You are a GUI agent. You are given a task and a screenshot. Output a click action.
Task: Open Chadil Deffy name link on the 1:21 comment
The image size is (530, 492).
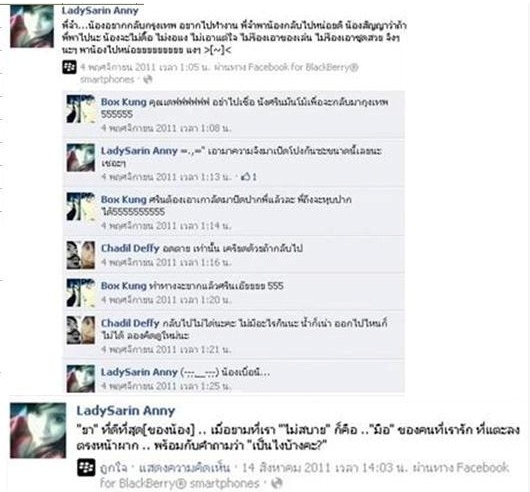point(130,323)
